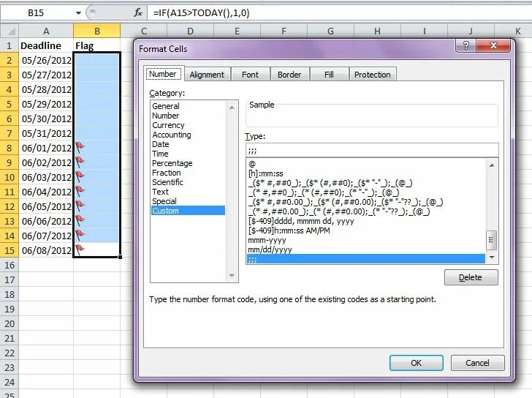Click the cell with 05/26/2012
Image resolution: width=532 pixels, height=398 pixels.
pos(46,60)
